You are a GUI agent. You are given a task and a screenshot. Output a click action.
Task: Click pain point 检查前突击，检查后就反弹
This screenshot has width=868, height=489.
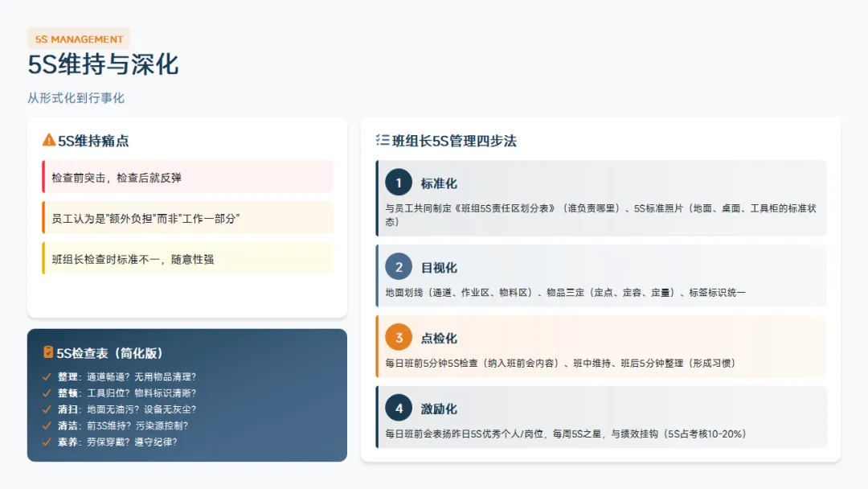point(187,177)
